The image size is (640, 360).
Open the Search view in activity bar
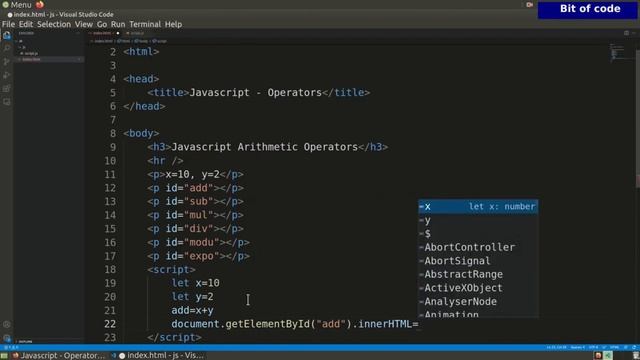7,48
